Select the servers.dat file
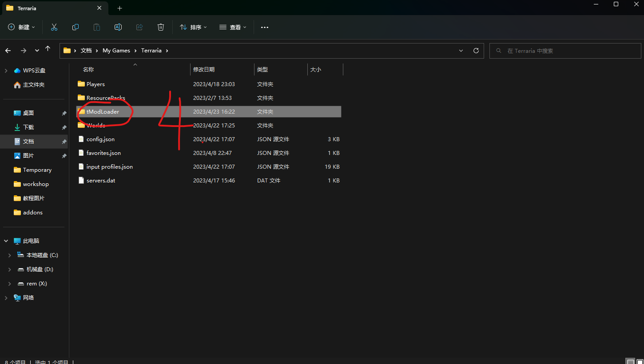Screen dimensions: 644x364 tap(208, 180)
